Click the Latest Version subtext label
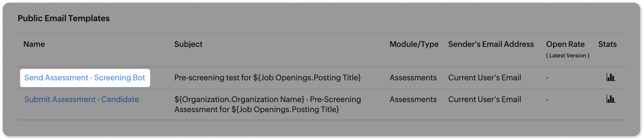644x140 pixels. [568, 55]
